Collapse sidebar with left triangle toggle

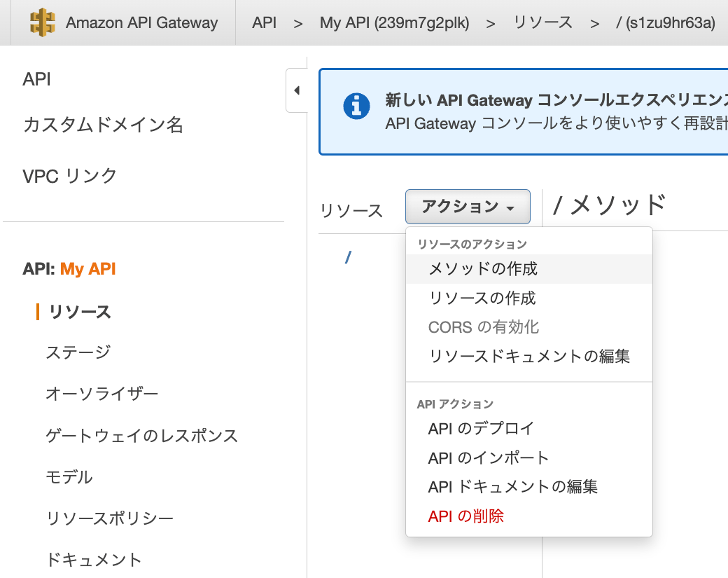[297, 90]
